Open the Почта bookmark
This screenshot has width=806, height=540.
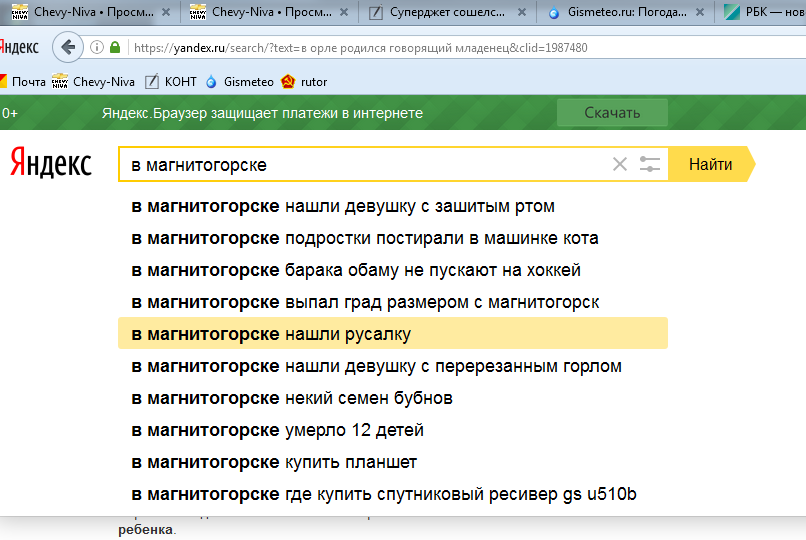(22, 82)
